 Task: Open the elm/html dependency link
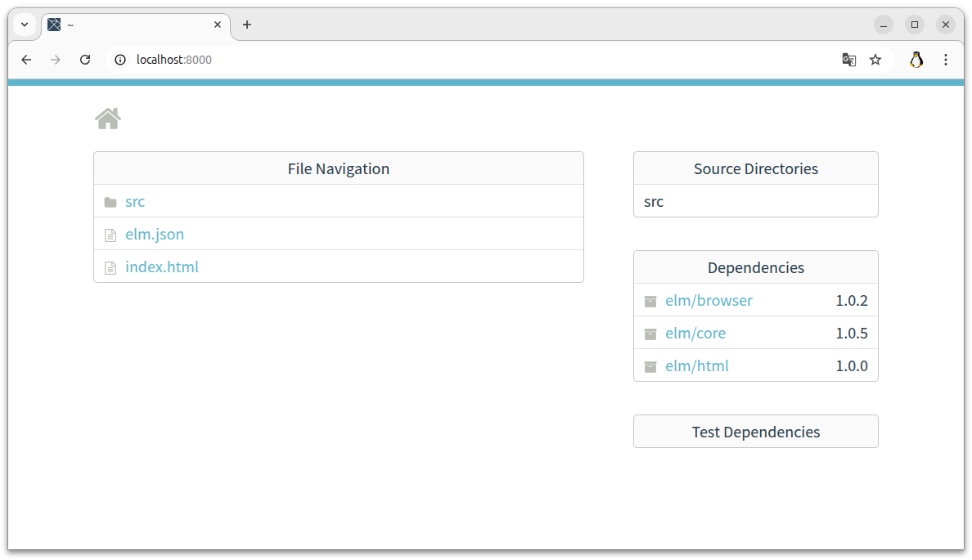pos(697,366)
